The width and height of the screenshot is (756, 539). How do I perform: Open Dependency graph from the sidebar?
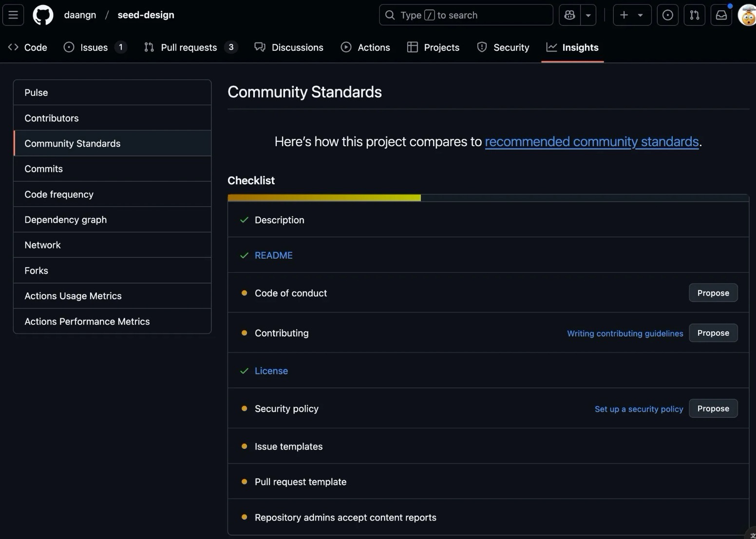point(66,220)
